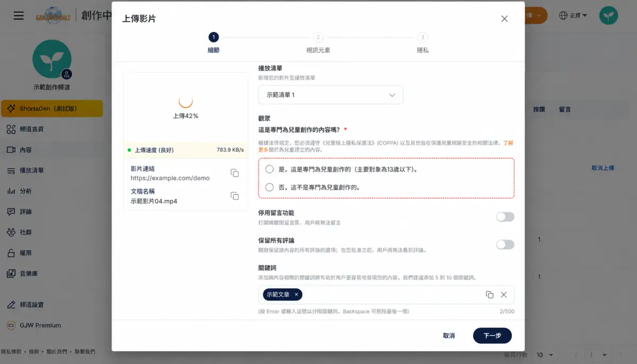This screenshot has height=364, width=637.
Task: Open 播放清單 in sidebar
Action: [x=51, y=170]
